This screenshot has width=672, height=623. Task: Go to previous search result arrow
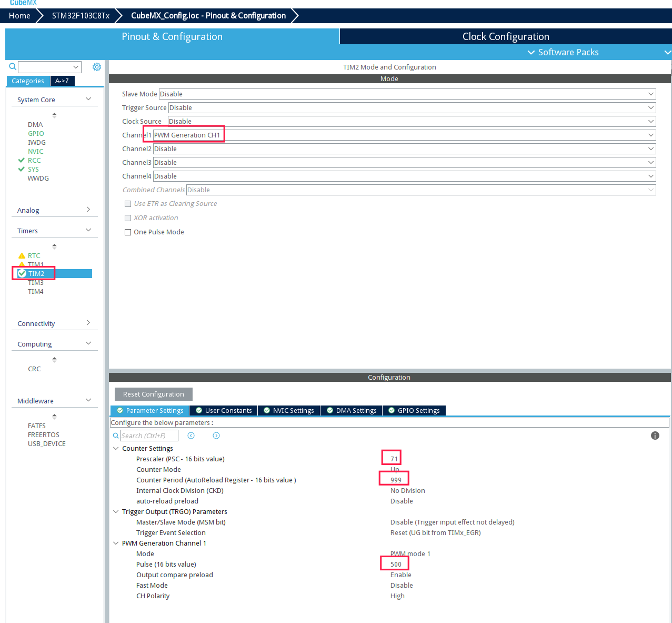pyautogui.click(x=191, y=436)
